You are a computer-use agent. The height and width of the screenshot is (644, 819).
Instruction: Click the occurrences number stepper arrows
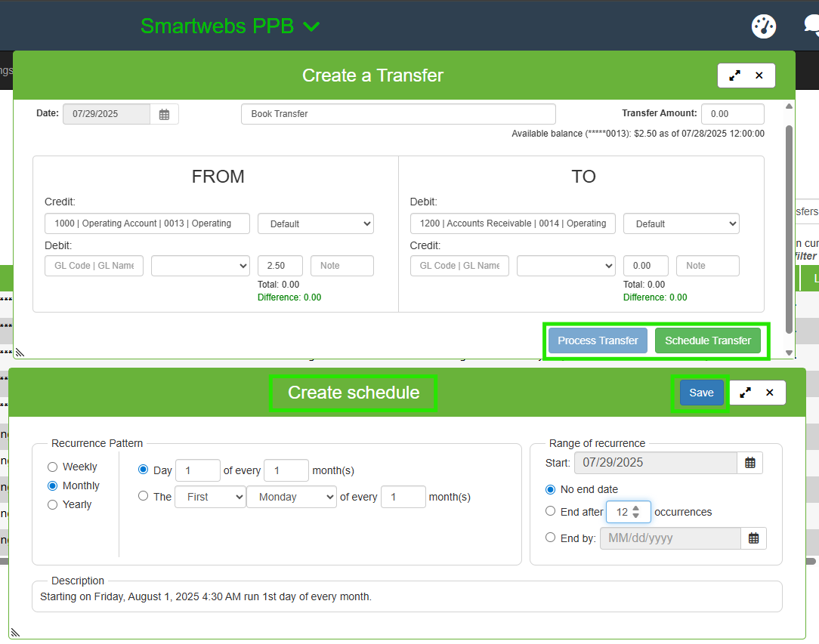(x=636, y=512)
